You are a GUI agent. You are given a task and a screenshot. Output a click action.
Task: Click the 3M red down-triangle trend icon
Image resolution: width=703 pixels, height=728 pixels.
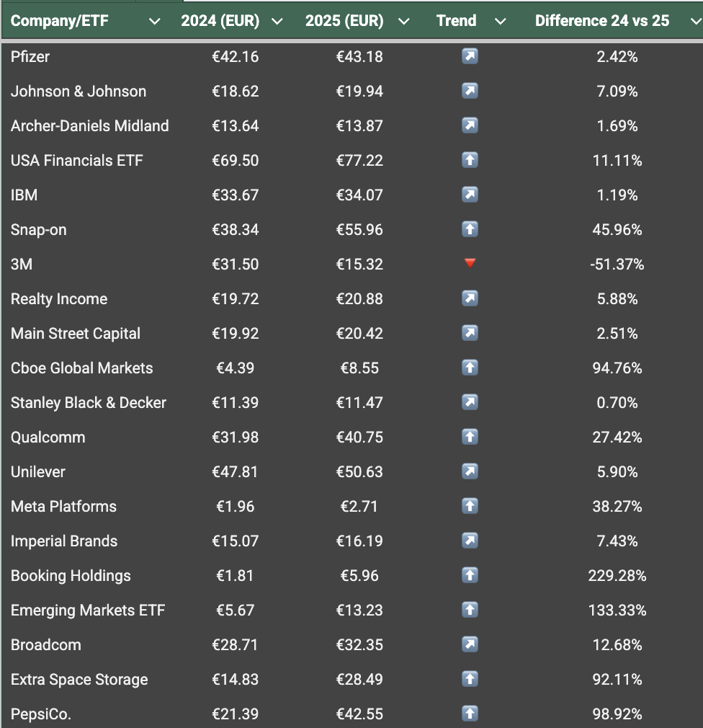(470, 263)
